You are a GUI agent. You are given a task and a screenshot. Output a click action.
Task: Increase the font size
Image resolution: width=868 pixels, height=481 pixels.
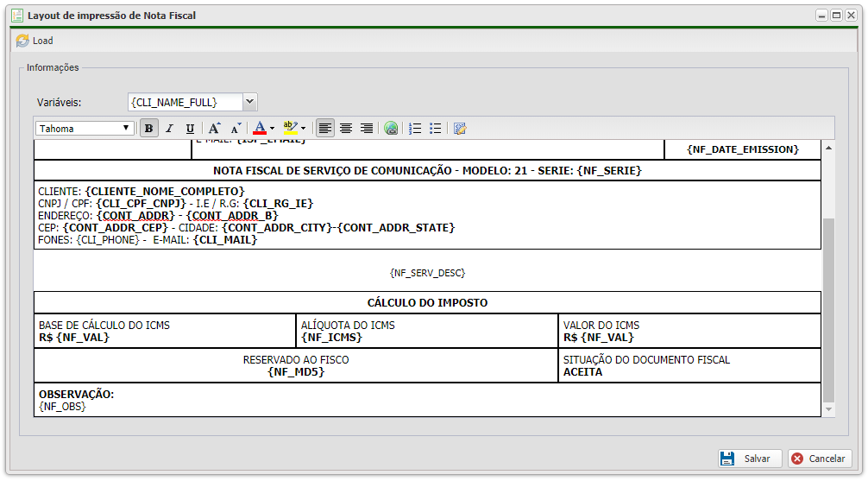pos(215,129)
